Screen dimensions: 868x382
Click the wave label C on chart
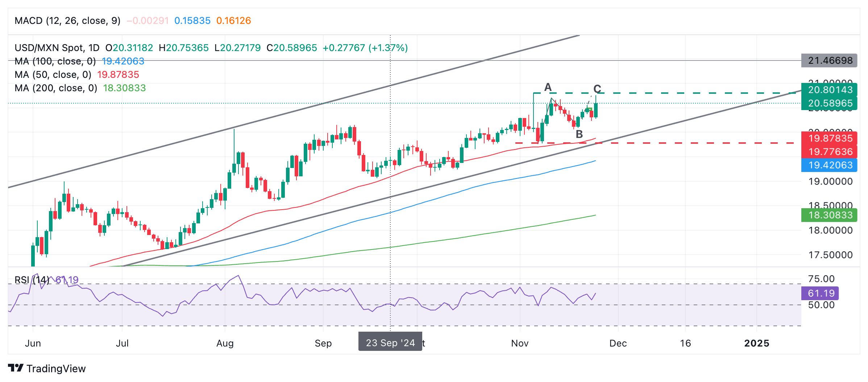pyautogui.click(x=597, y=89)
